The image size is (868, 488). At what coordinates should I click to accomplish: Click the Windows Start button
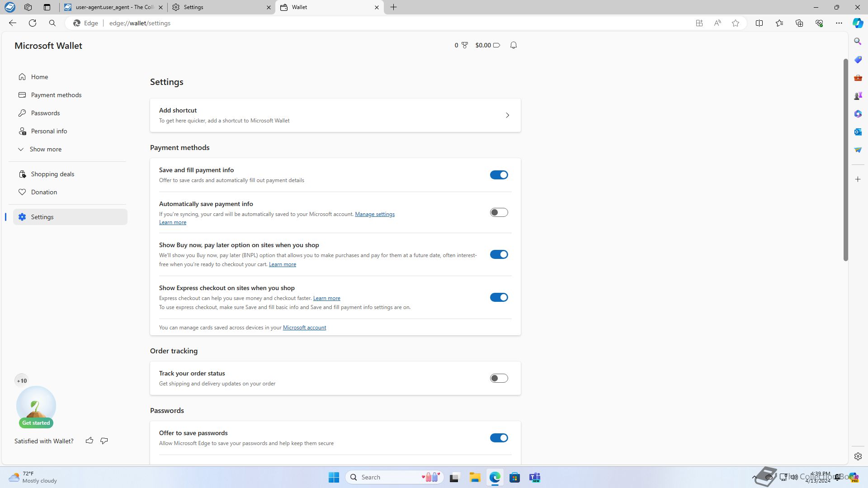[x=334, y=477]
